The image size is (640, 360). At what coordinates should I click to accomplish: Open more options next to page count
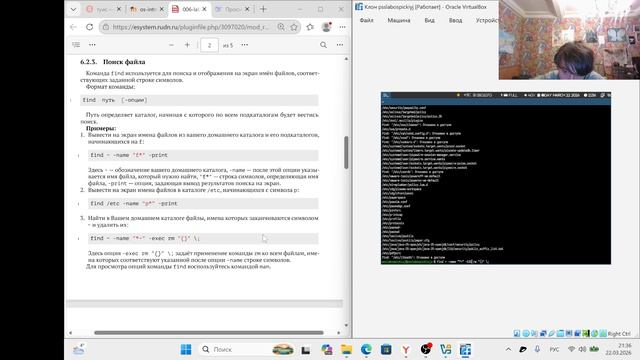pos(244,45)
